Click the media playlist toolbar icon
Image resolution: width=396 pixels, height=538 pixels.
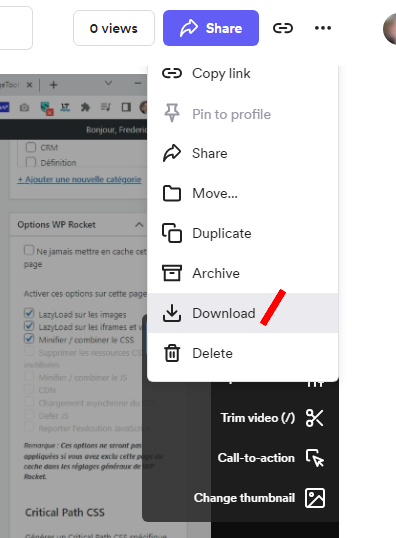click(x=106, y=107)
